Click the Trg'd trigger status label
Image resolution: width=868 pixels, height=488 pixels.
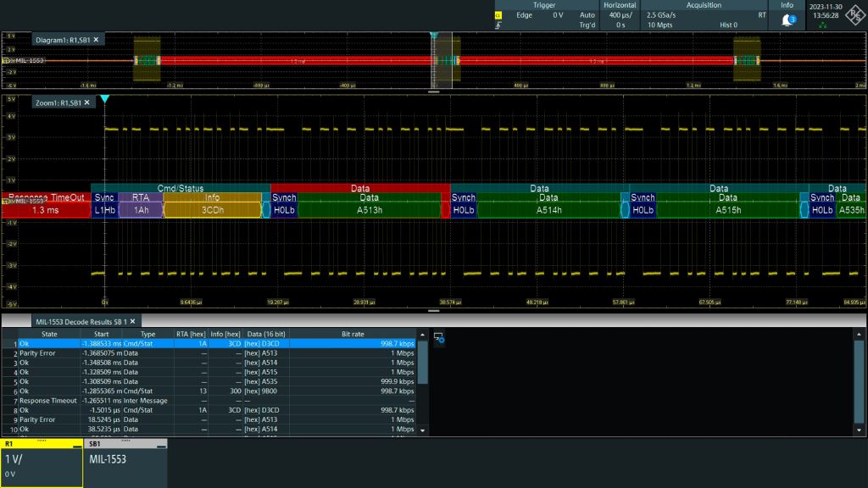(589, 25)
